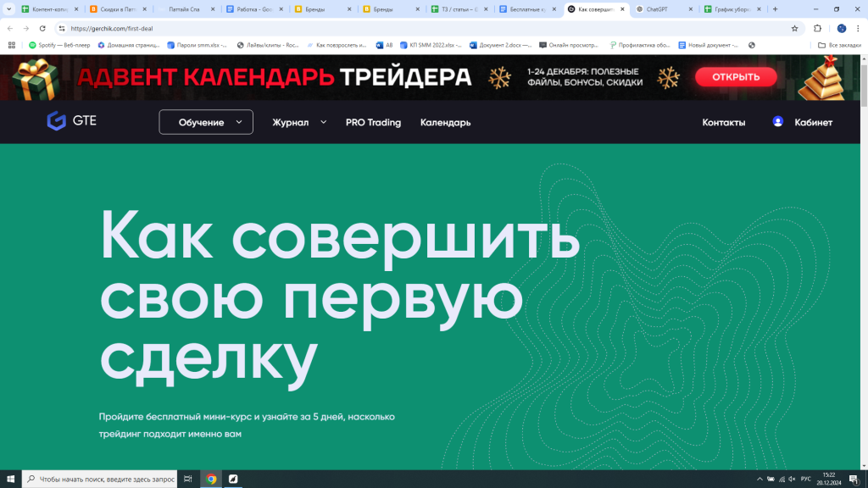868x488 pixels.
Task: Close the ChatGPT tab
Action: click(x=690, y=9)
